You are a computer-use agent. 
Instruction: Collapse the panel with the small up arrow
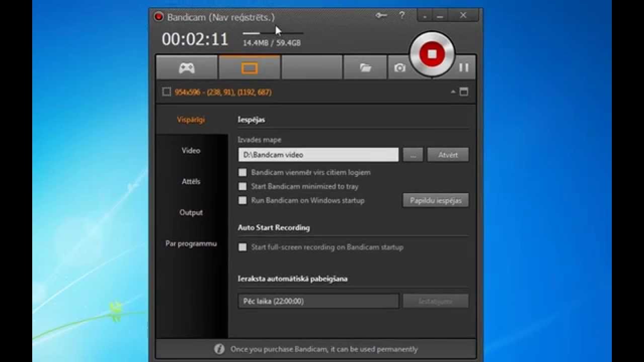pyautogui.click(x=453, y=92)
